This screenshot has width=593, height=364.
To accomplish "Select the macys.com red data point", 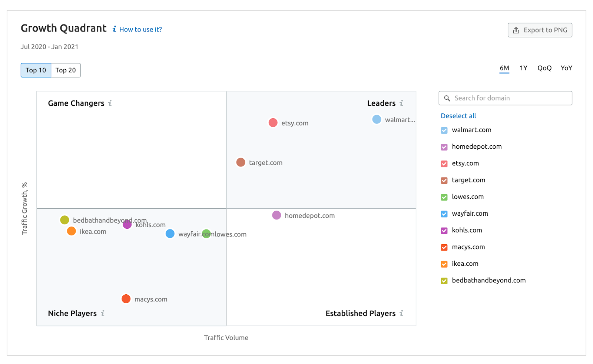I will pos(126,299).
